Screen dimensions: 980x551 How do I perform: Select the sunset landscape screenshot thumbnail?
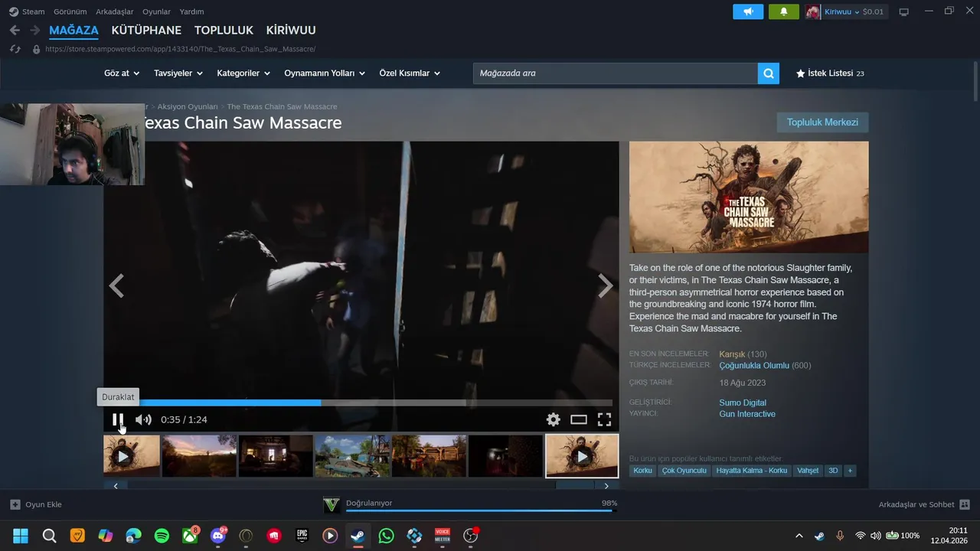click(199, 456)
